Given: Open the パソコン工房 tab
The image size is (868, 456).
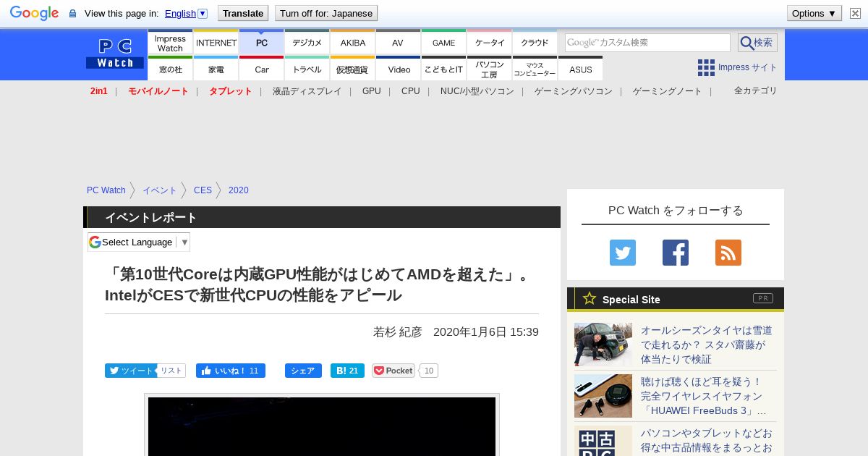Looking at the screenshot, I should pyautogui.click(x=490, y=69).
